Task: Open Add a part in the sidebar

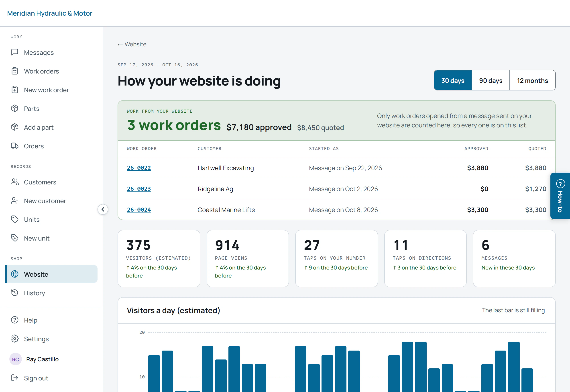Action: click(52, 127)
